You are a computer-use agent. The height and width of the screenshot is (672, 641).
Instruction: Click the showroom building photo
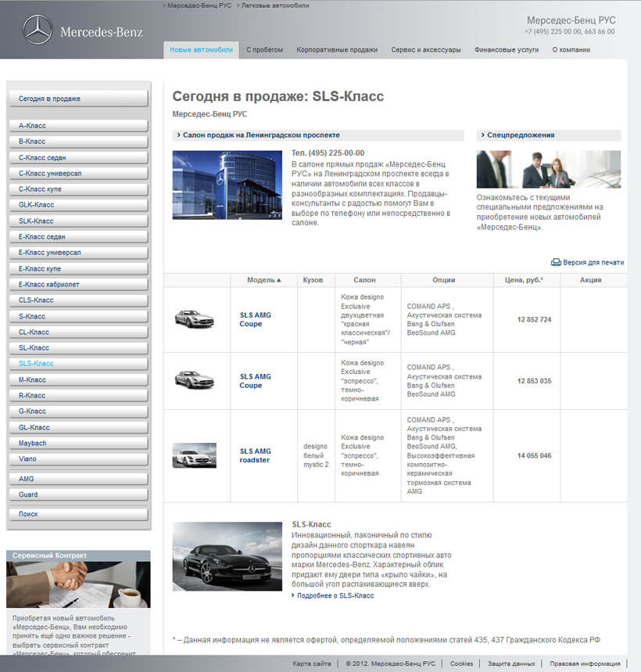coord(227,185)
